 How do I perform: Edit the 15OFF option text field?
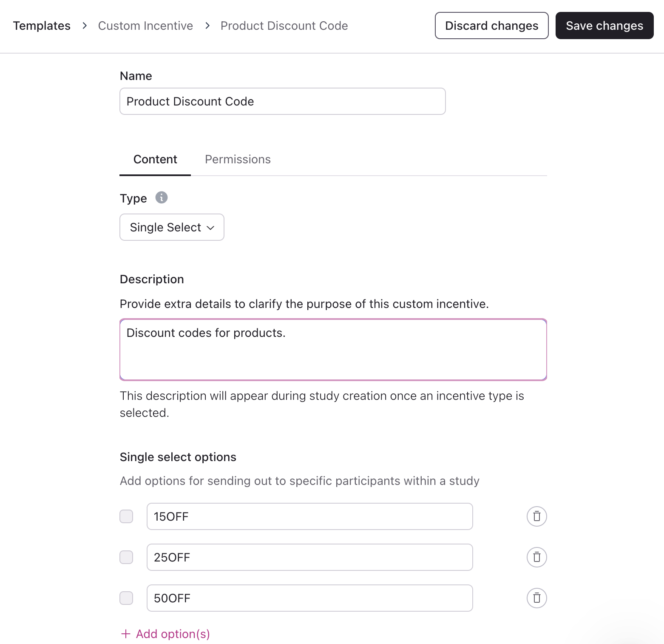309,516
